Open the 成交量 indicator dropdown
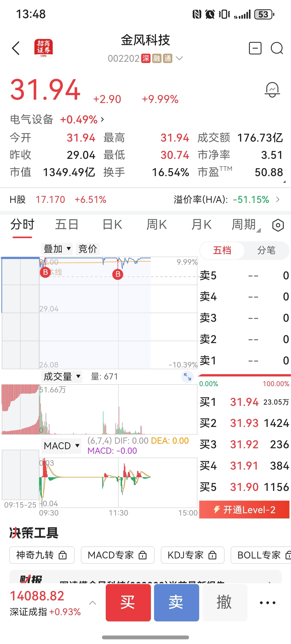This screenshot has height=644, width=291. [62, 376]
